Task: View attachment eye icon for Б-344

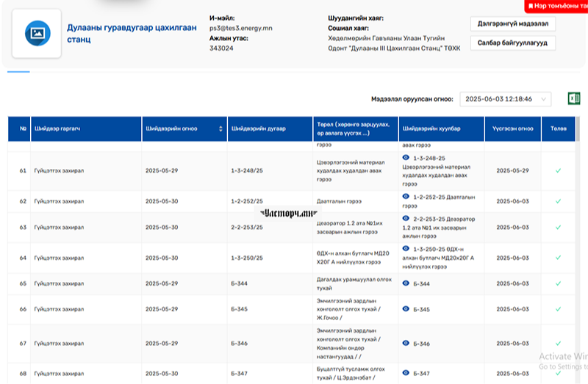Action: tap(406, 283)
